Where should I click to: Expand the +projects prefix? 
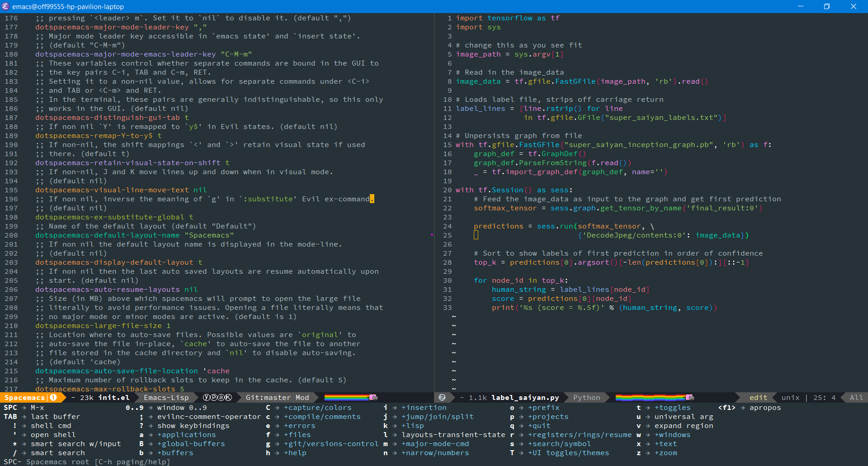pos(548,417)
